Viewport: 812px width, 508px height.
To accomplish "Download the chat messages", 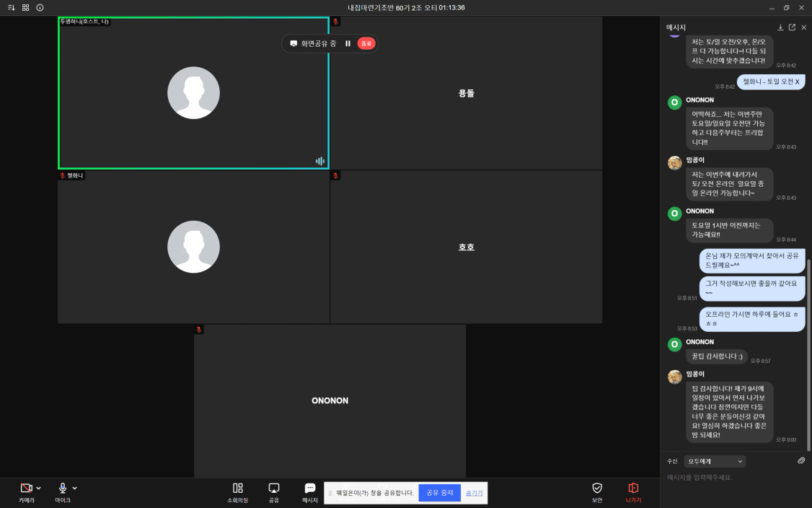I will pos(780,27).
